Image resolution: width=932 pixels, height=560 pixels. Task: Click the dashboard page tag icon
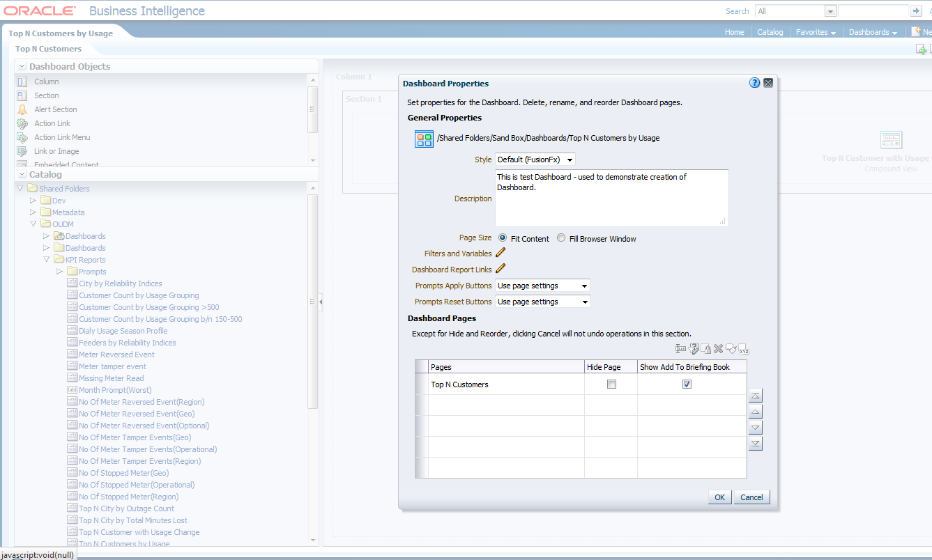[731, 348]
